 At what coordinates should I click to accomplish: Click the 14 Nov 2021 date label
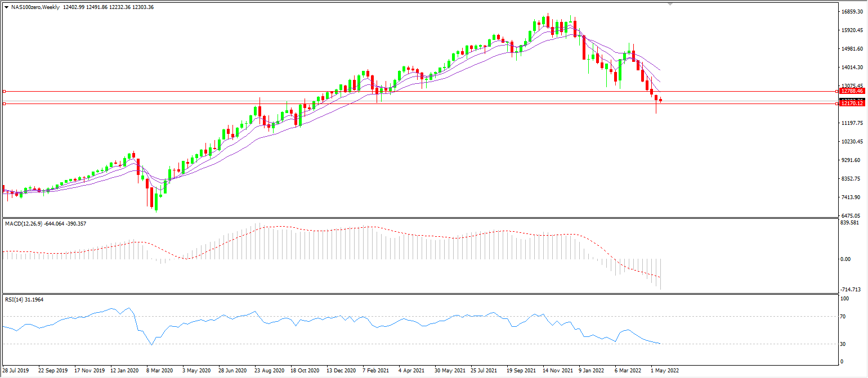[x=556, y=371]
